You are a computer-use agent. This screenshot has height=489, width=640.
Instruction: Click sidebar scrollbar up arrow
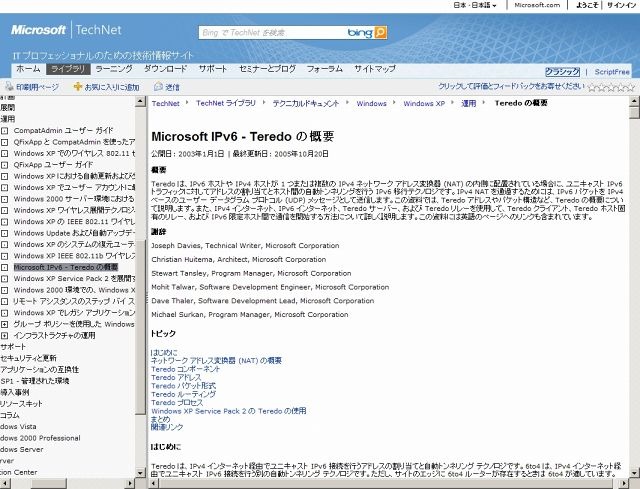pyautogui.click(x=140, y=101)
